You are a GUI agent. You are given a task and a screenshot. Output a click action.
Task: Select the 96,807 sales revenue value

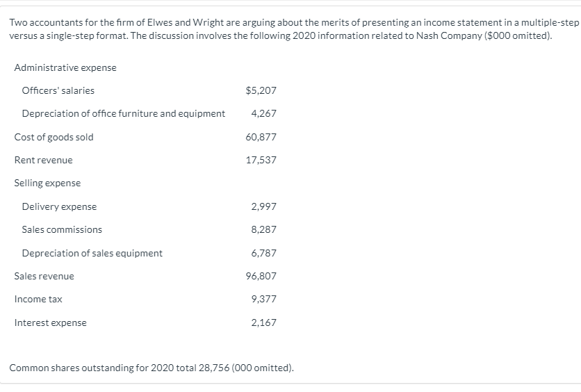point(261,276)
